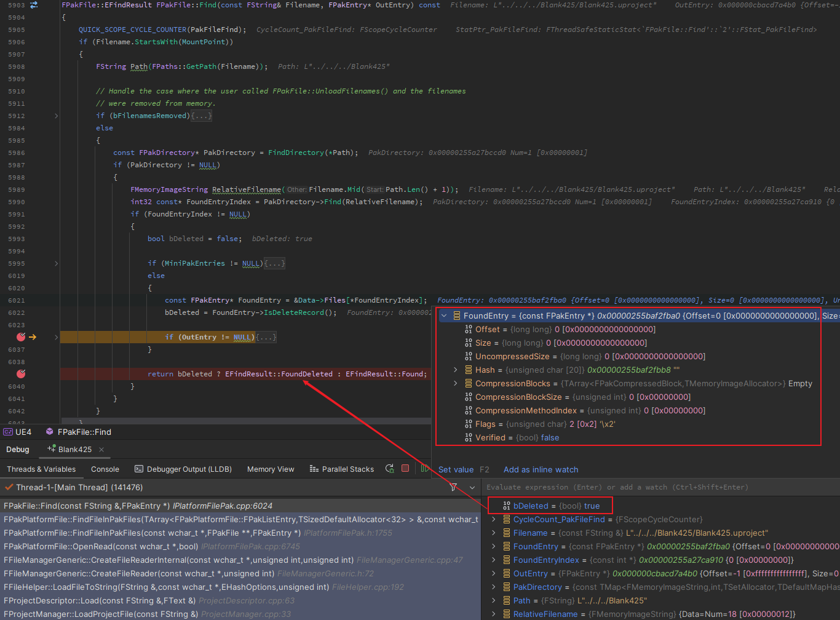Click the Rerun debug session icon
The image size is (840, 620).
(389, 469)
